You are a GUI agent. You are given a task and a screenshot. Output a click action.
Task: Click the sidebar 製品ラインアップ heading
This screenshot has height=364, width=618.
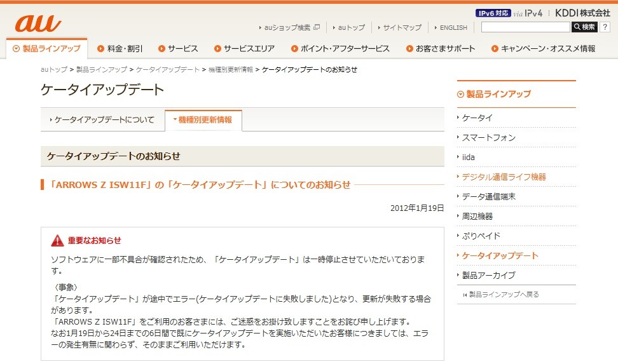click(494, 94)
